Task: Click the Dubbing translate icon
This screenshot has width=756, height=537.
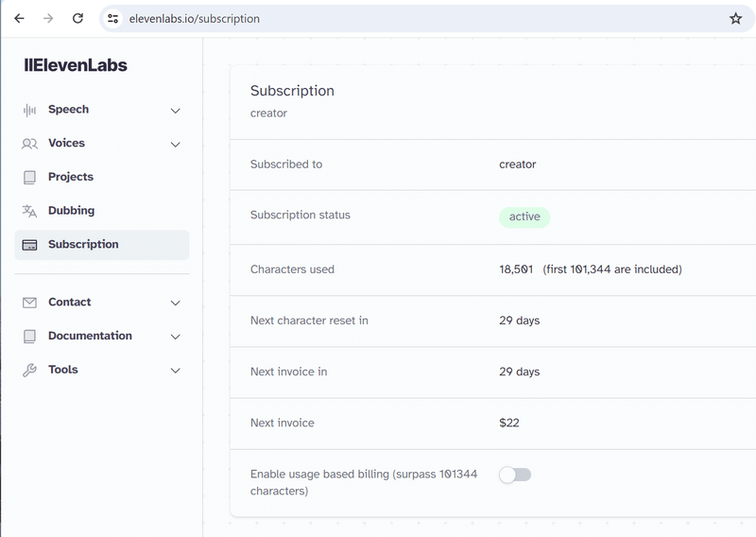Action: pyautogui.click(x=29, y=211)
